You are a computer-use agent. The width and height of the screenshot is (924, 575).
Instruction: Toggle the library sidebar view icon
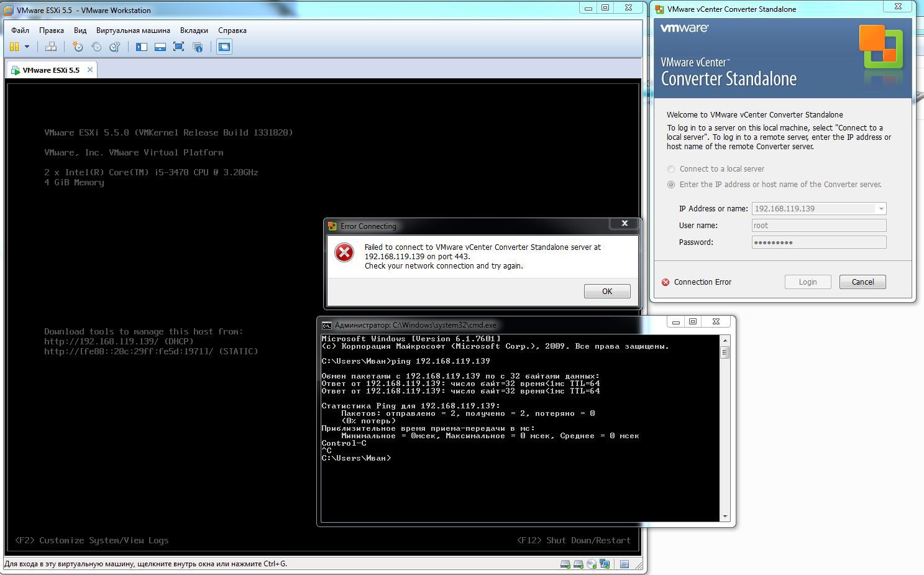[142, 47]
